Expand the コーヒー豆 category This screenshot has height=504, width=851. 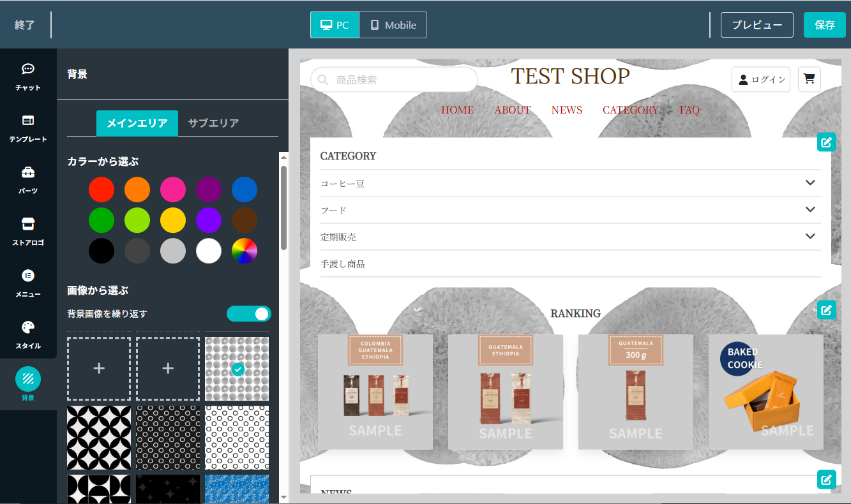810,183
